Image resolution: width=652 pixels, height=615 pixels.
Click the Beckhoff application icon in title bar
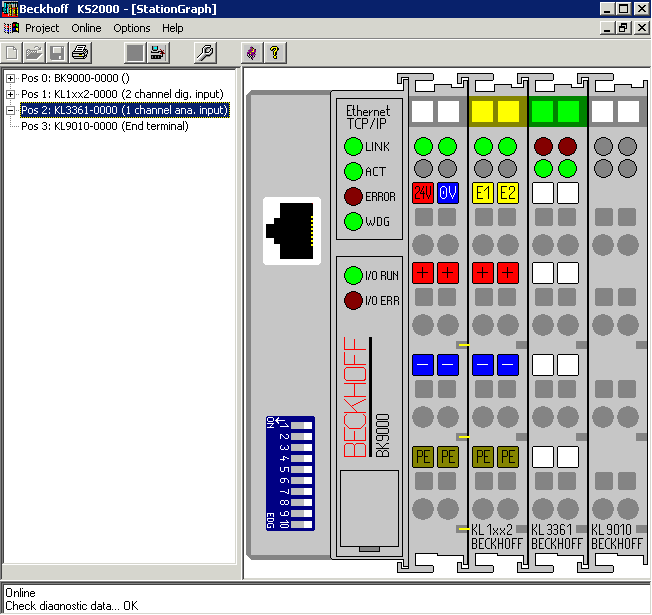10,9
